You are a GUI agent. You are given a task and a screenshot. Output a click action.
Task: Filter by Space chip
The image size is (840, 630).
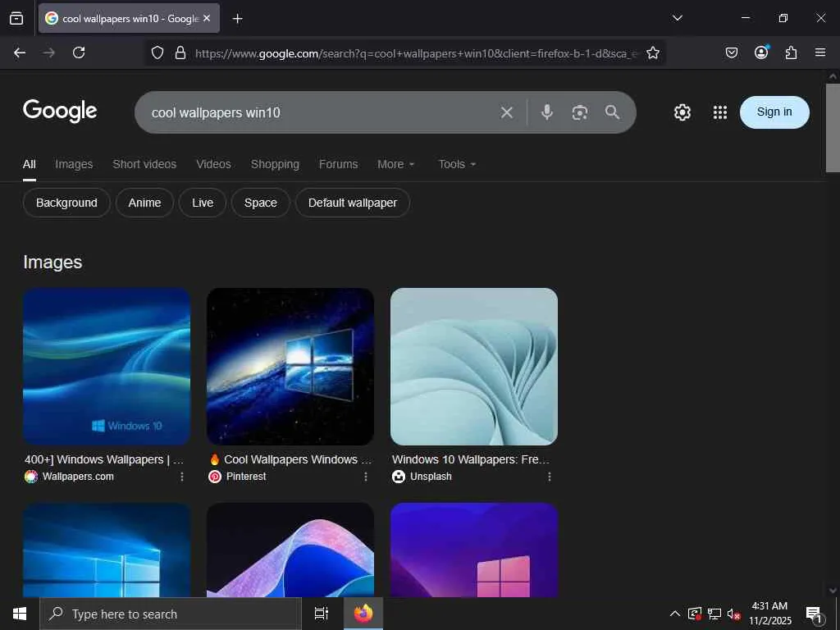260,203
